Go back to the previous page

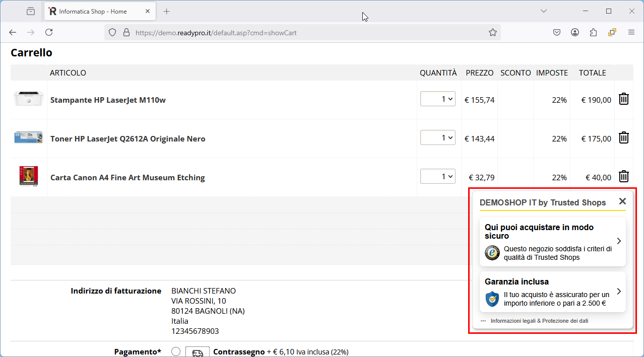[13, 32]
